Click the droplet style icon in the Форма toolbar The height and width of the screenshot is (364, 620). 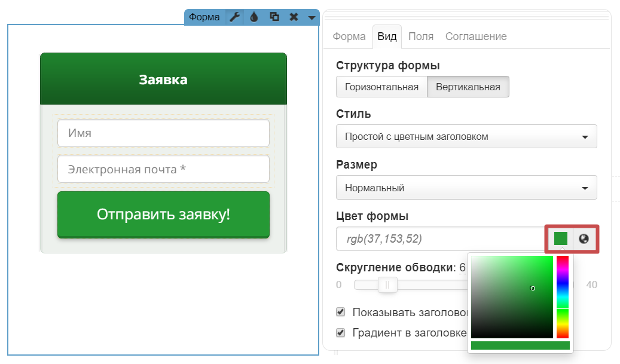pos(254,17)
